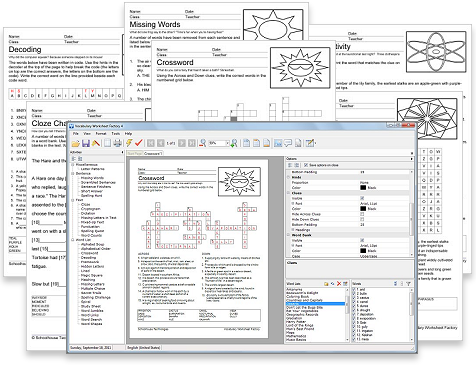Switch to the Start Page tab
Screen dimensions: 476x365
pos(135,154)
